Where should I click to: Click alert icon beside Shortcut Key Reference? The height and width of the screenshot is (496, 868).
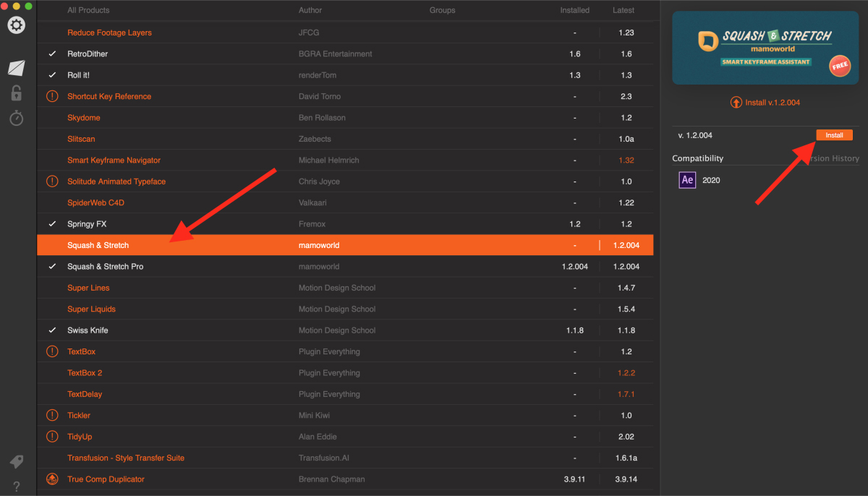click(x=52, y=96)
